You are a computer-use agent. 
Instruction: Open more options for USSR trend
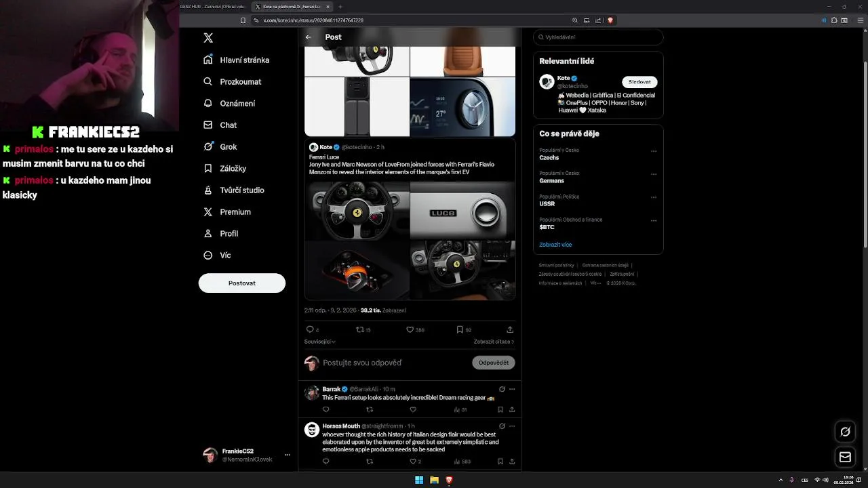(x=654, y=197)
